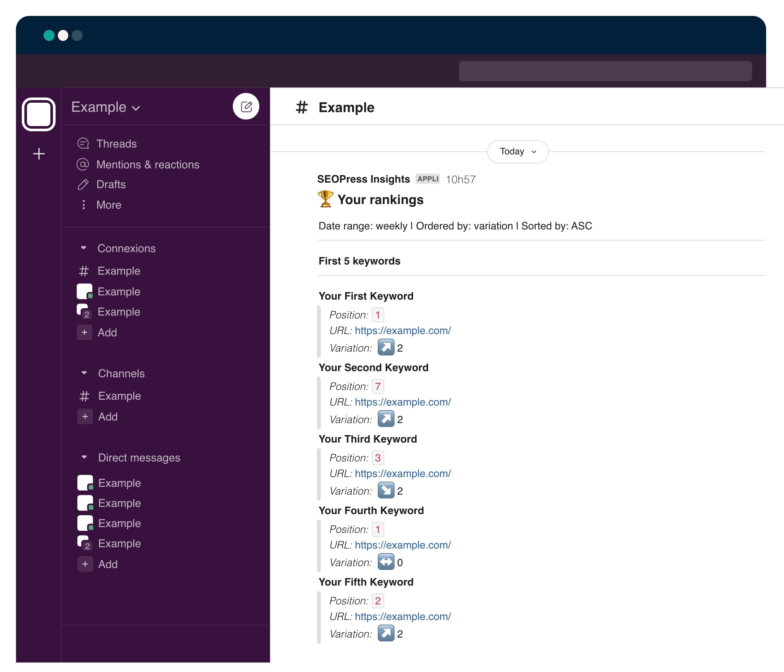This screenshot has height=672, width=784.
Task: Click the search bar at top
Action: [605, 71]
